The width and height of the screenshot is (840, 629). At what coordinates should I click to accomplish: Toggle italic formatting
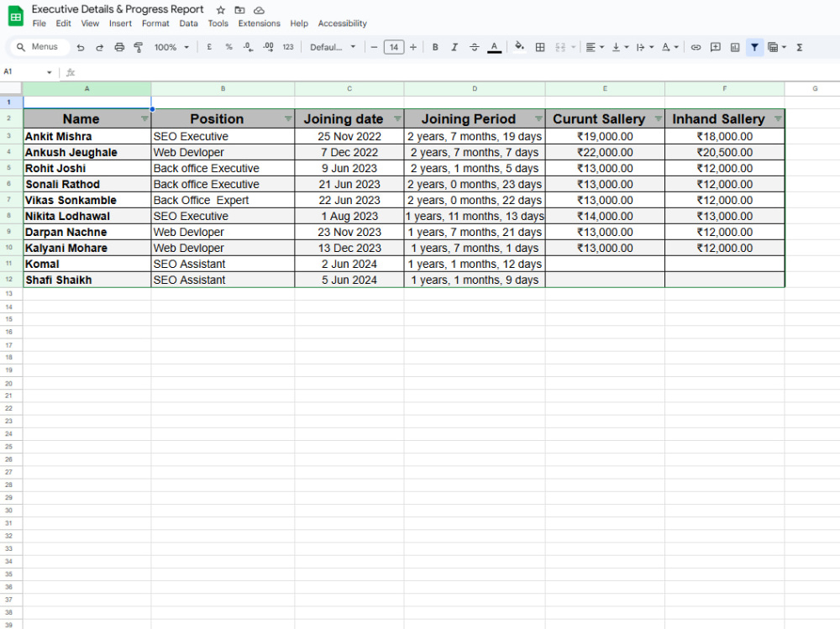pos(454,47)
